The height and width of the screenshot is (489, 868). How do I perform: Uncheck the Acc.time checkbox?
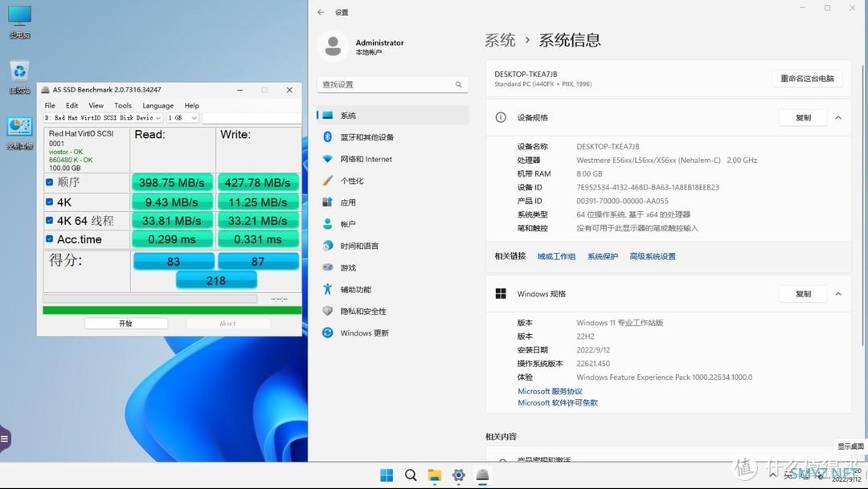pos(49,239)
